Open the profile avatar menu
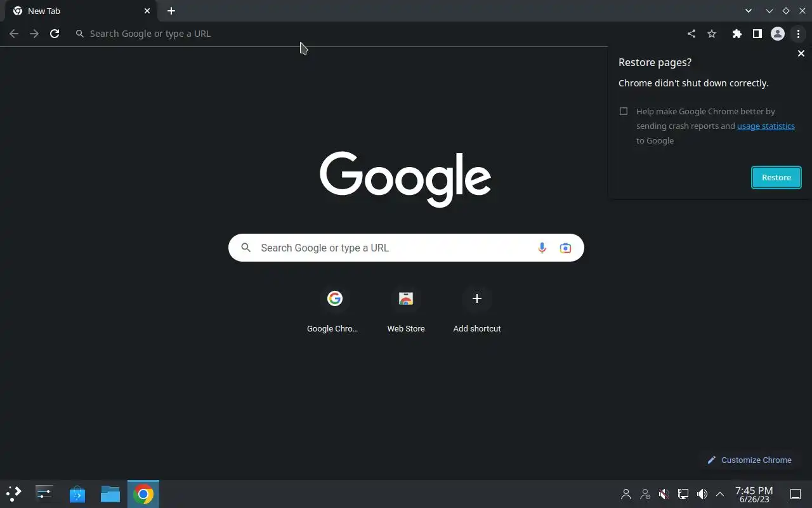Screen dimensions: 812x508 click(778, 34)
